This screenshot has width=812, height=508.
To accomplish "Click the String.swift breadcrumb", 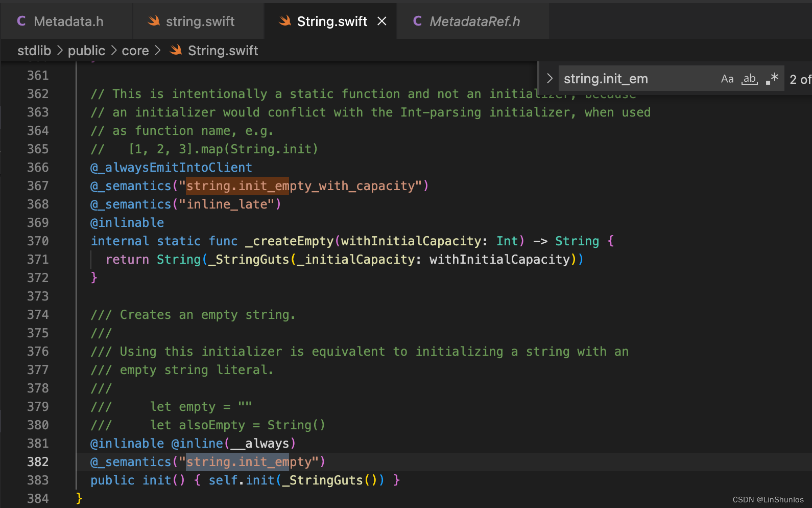I will tap(223, 51).
